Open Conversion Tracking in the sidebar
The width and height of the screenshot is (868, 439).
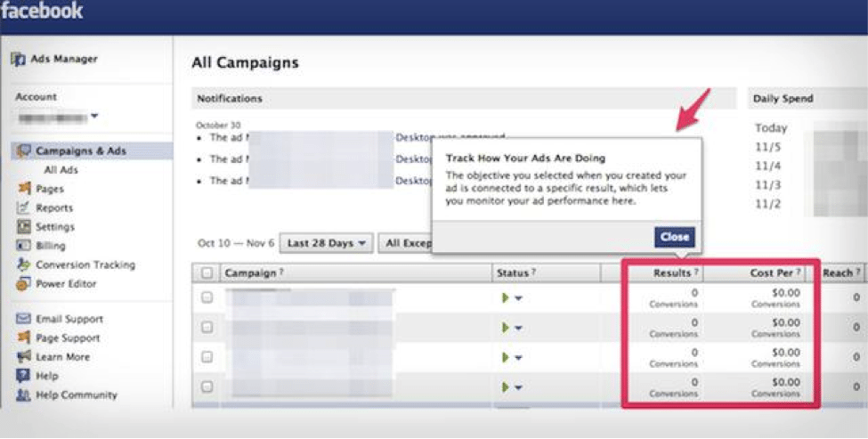[x=85, y=264]
